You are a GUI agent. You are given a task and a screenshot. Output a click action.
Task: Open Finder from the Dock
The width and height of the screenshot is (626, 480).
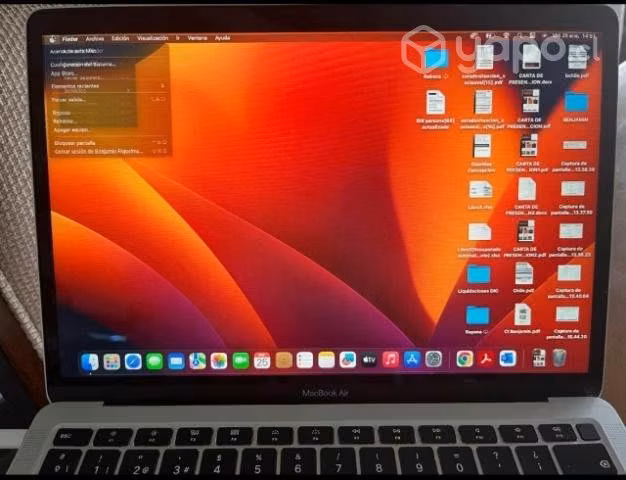pyautogui.click(x=90, y=362)
